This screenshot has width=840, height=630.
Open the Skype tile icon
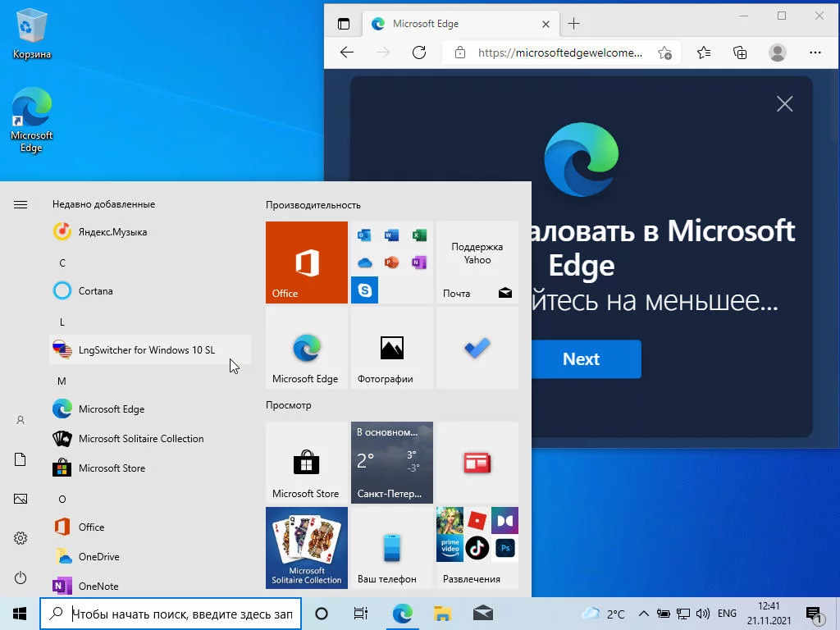tap(365, 290)
